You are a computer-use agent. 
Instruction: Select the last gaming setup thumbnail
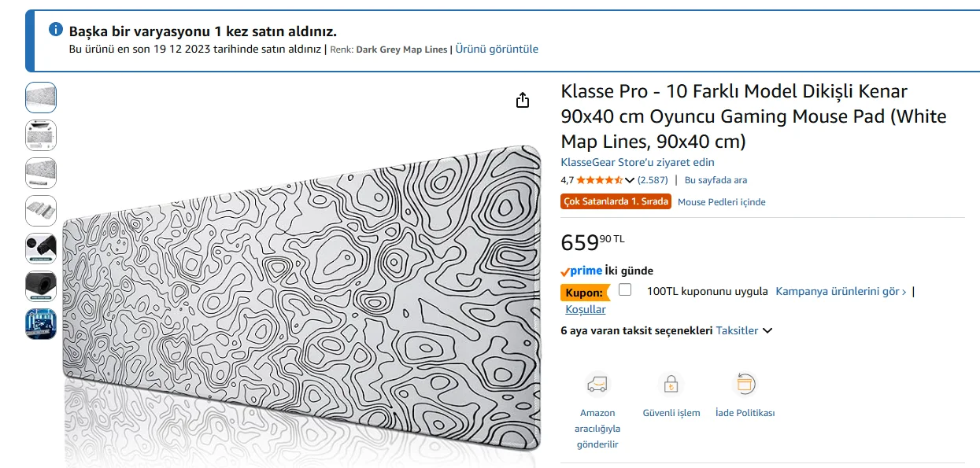[41, 324]
